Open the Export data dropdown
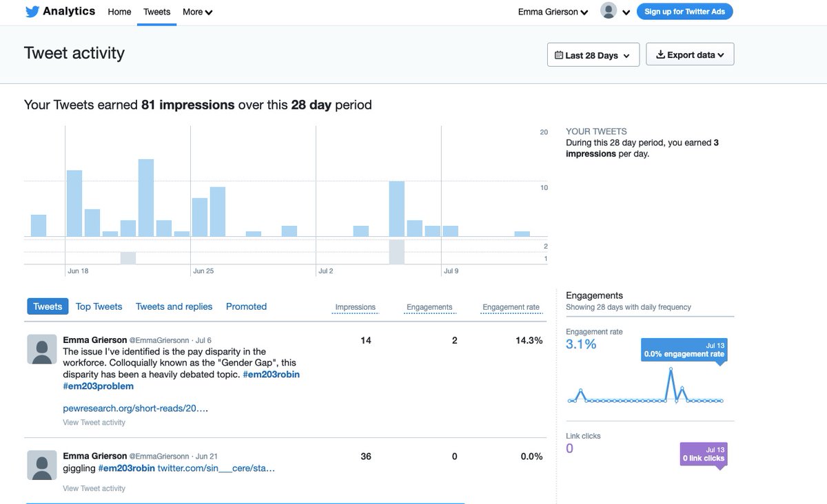The image size is (827, 504). tap(690, 54)
